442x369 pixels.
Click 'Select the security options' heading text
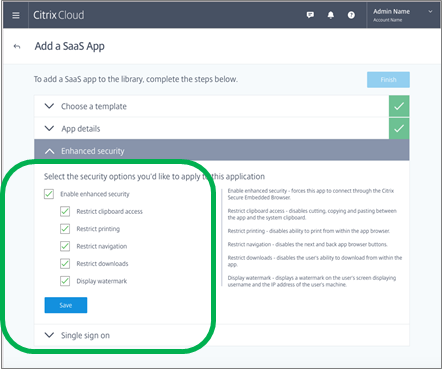click(x=154, y=176)
